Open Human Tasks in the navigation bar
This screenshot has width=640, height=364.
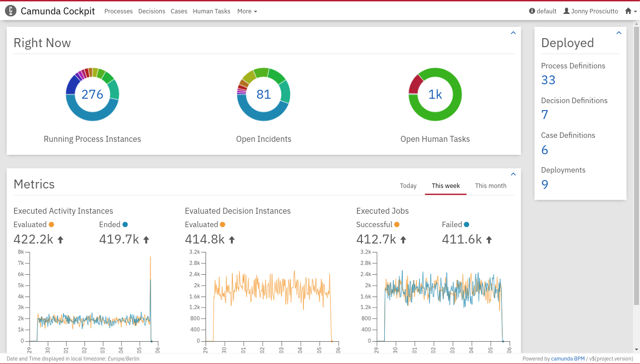(x=212, y=11)
